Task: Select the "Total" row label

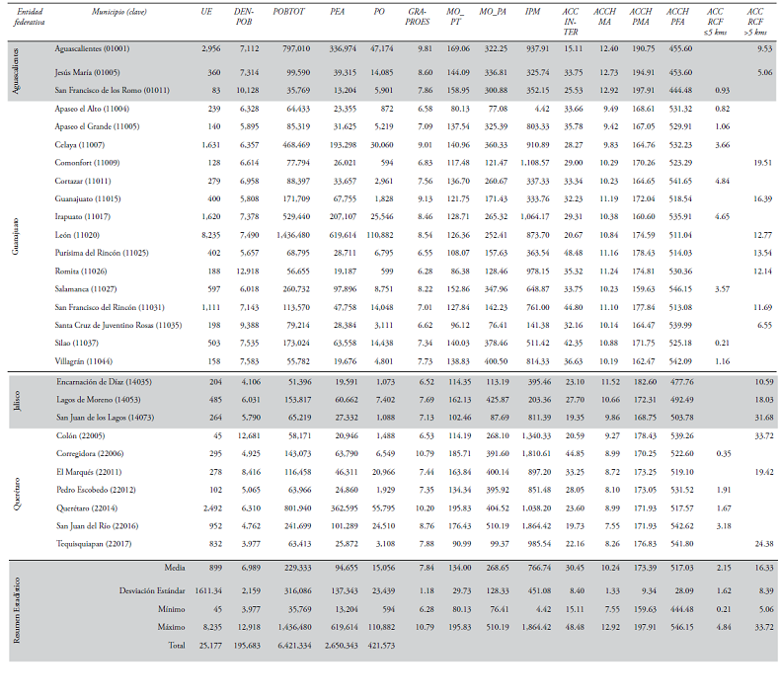Action: click(179, 644)
